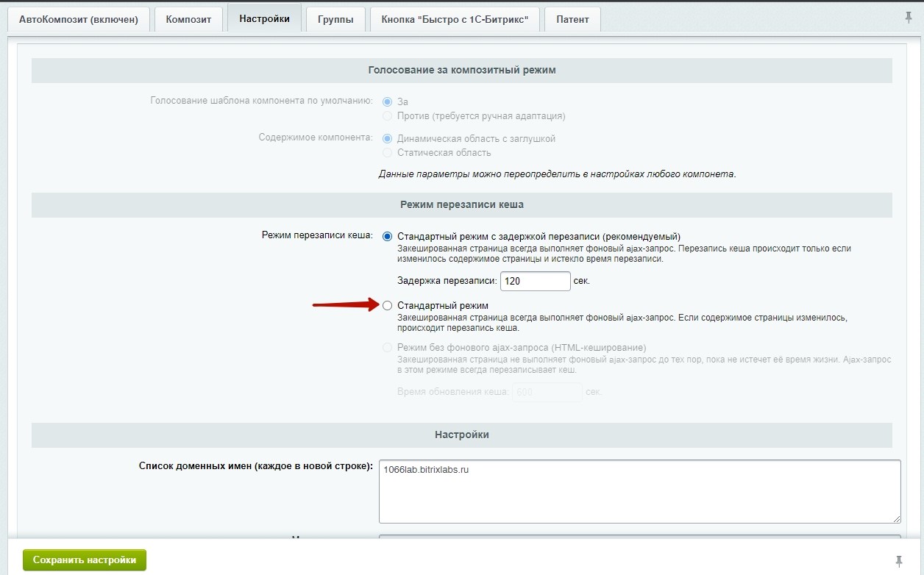This screenshot has width=924, height=575.
Task: Enable the "Стандартный режим" radio button
Action: (x=388, y=306)
